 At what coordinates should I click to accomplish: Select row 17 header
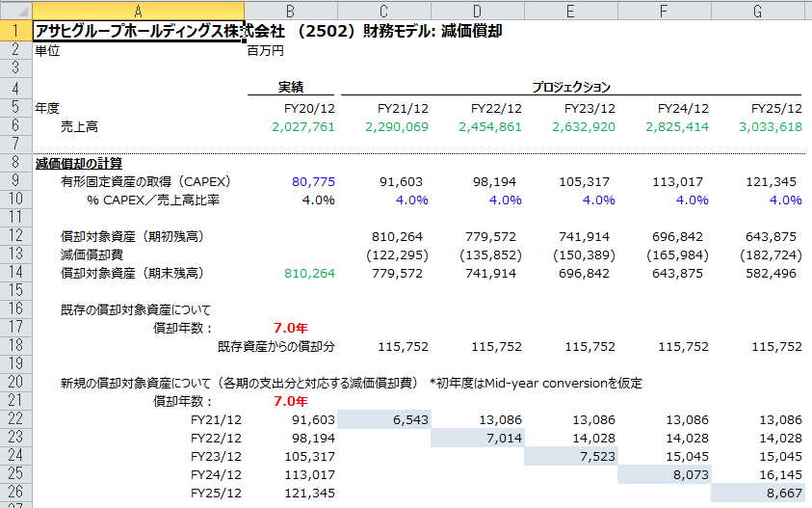pos(16,327)
